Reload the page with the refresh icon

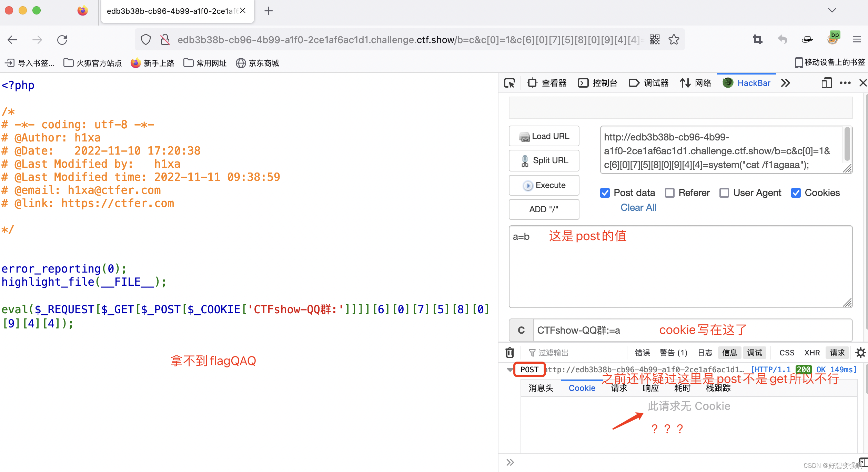[62, 40]
